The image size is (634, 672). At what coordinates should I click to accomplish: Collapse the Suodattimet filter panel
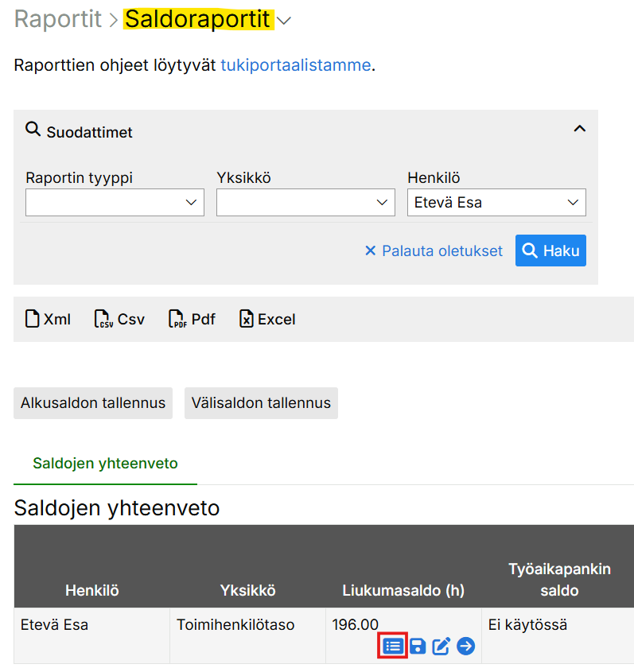click(x=580, y=129)
